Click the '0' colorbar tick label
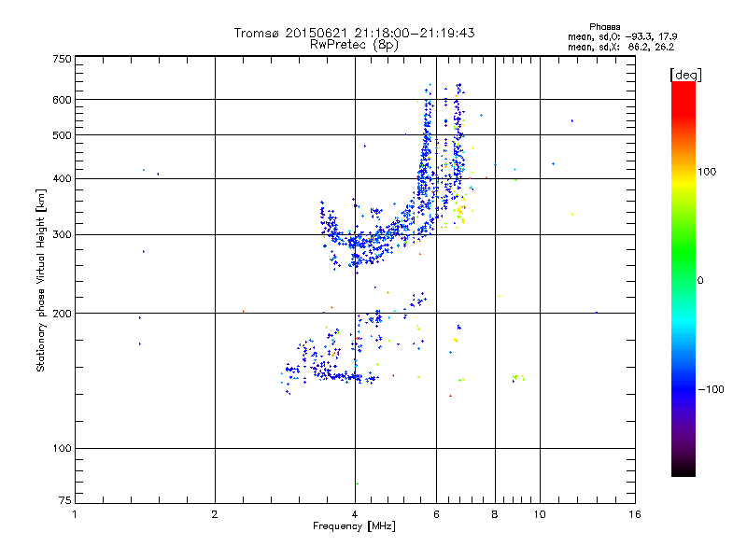Image resolution: width=747 pixels, height=560 pixels. coord(699,281)
